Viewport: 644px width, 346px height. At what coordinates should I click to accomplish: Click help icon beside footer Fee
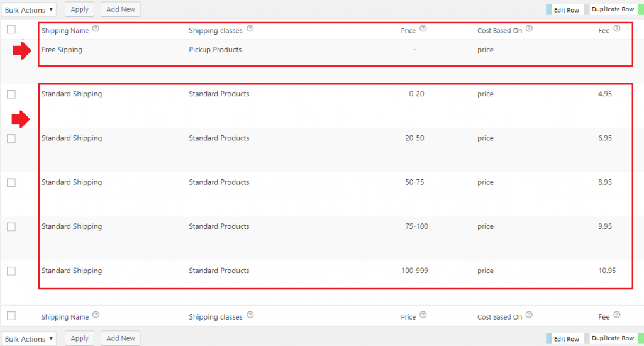click(617, 315)
